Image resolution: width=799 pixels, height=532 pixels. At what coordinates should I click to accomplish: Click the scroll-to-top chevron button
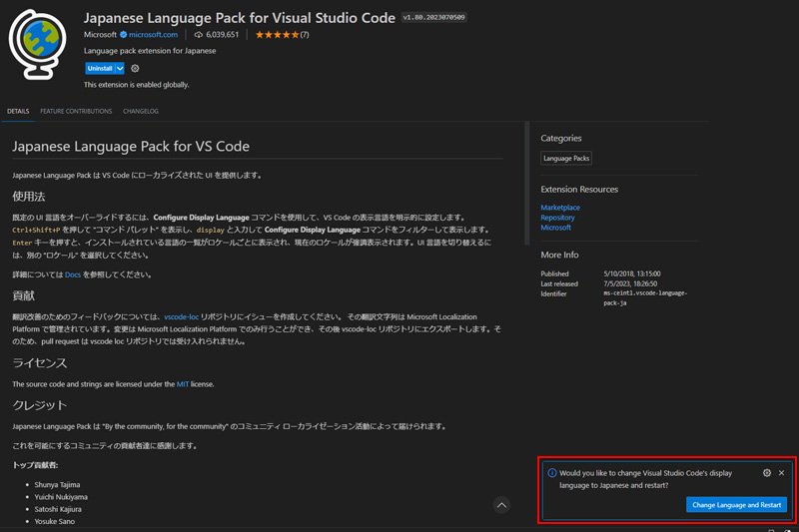(x=501, y=505)
